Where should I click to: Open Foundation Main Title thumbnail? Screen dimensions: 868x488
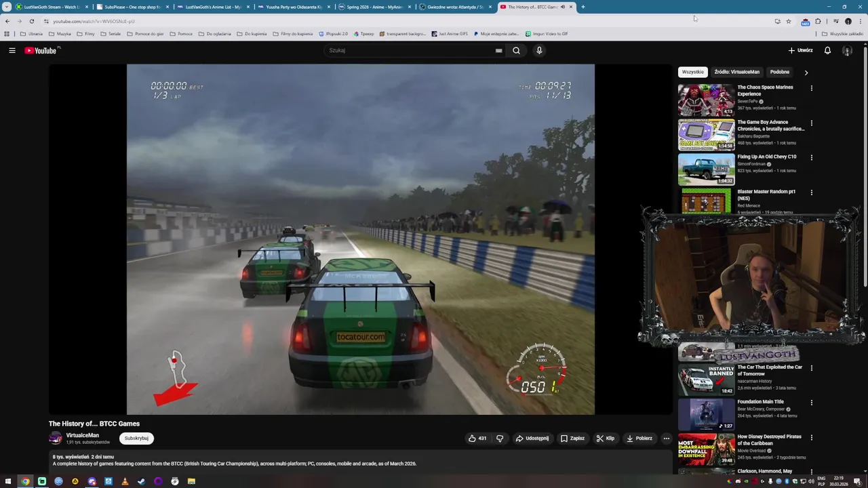[706, 415]
